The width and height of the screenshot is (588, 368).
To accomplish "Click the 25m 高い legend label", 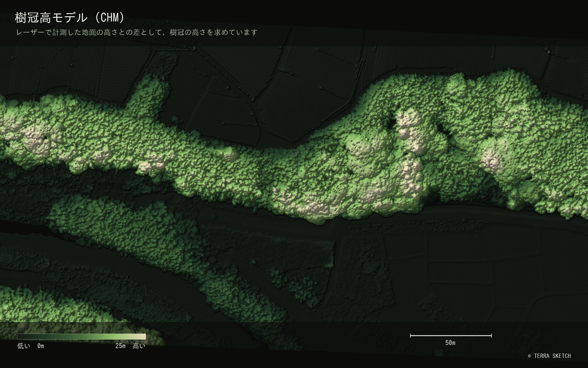I will 130,346.
